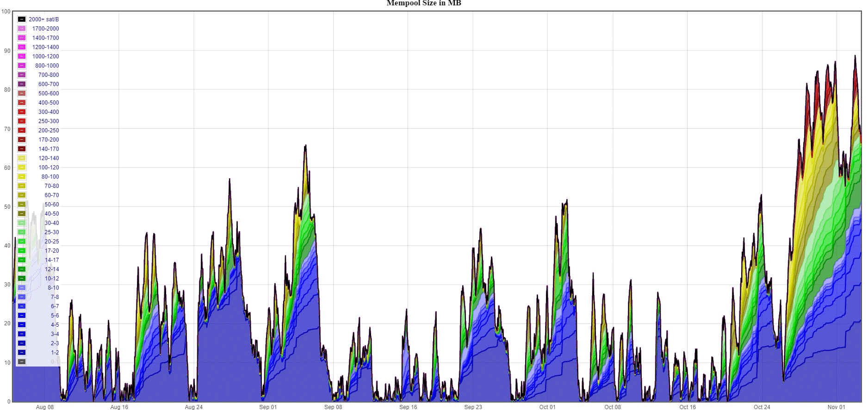The image size is (868, 410).
Task: Click the red 300-400 legend swatch
Action: click(22, 112)
